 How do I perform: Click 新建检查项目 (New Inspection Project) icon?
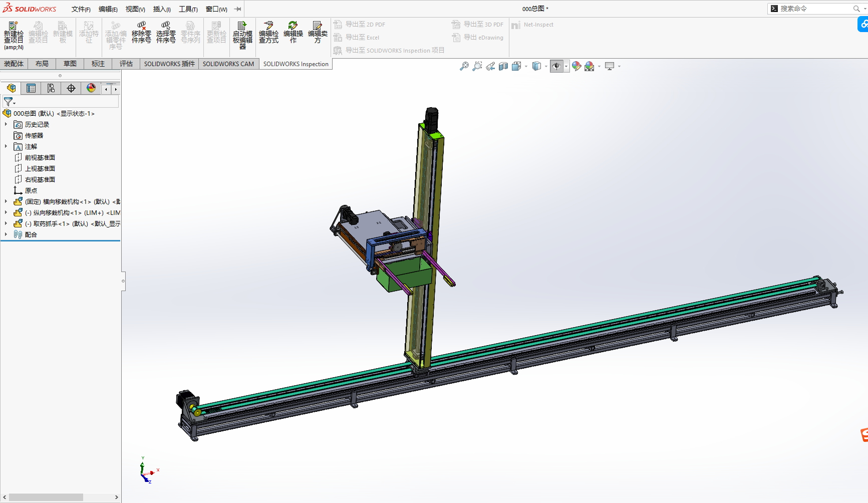(14, 35)
